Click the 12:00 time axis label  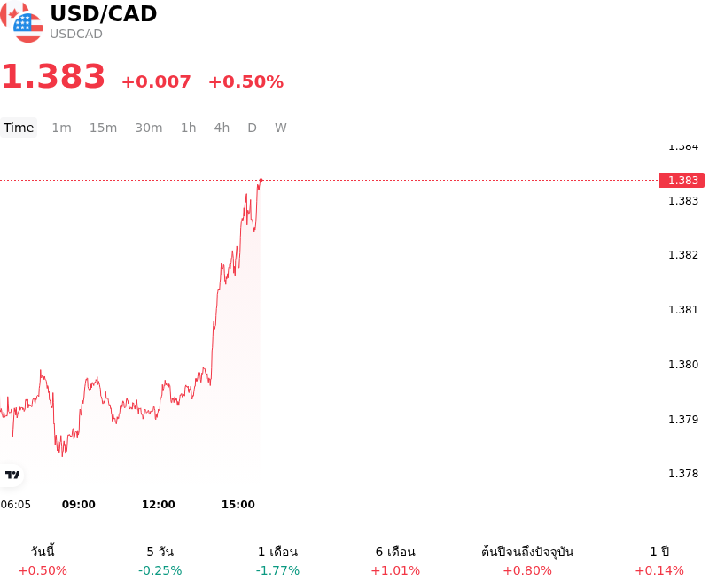tap(159, 505)
